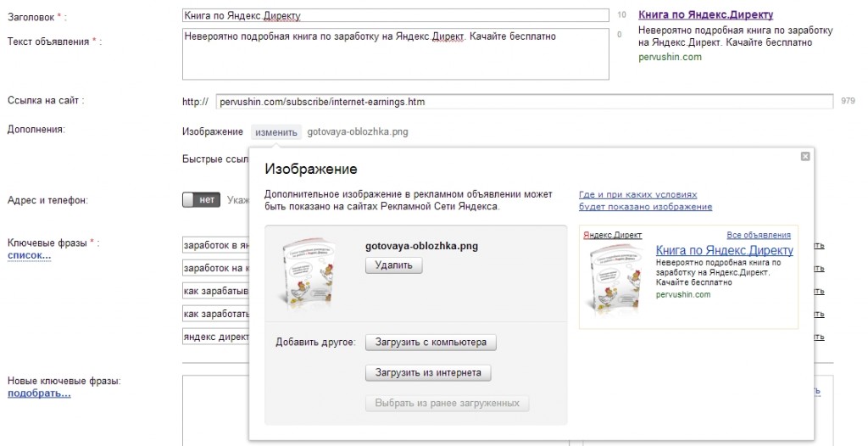Click the Дополнения: label

[36, 129]
